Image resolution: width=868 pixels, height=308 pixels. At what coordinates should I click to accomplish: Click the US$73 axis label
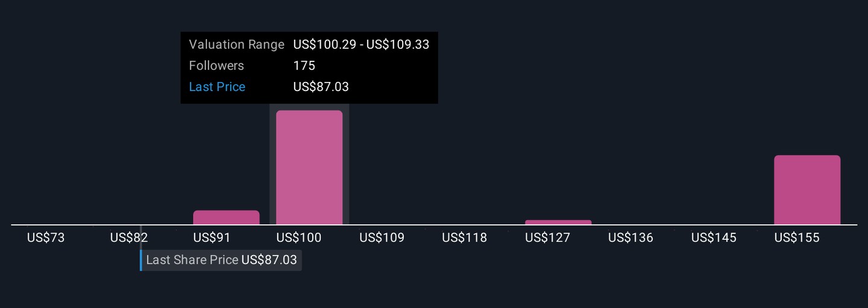click(46, 237)
